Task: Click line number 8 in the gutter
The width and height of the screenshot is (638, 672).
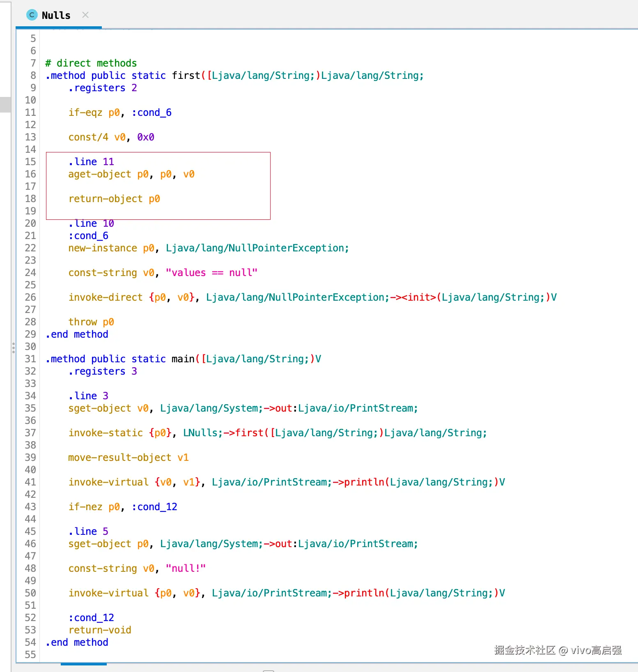Action: pos(33,76)
